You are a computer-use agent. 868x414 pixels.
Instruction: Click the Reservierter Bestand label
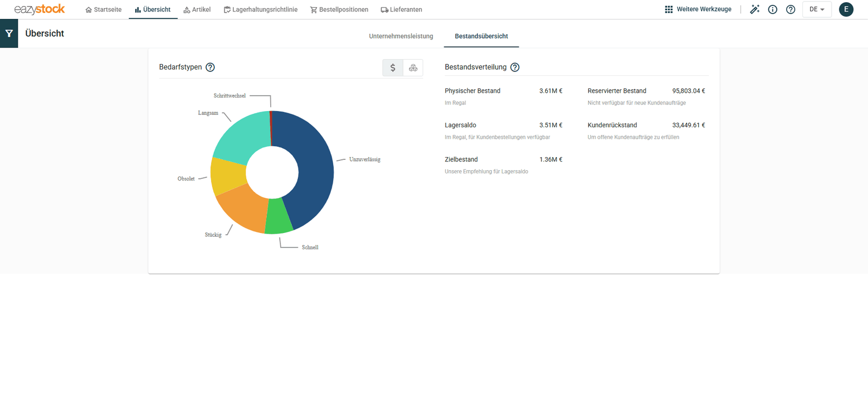click(x=617, y=91)
